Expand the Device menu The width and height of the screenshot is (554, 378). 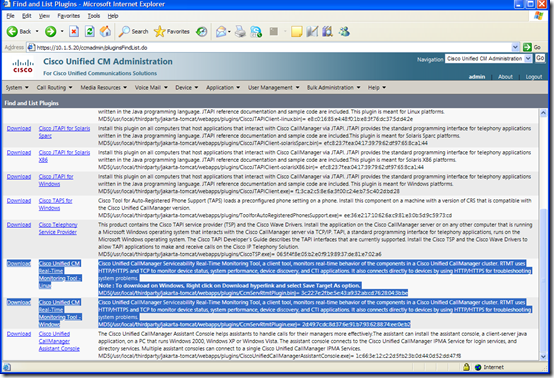(187, 87)
